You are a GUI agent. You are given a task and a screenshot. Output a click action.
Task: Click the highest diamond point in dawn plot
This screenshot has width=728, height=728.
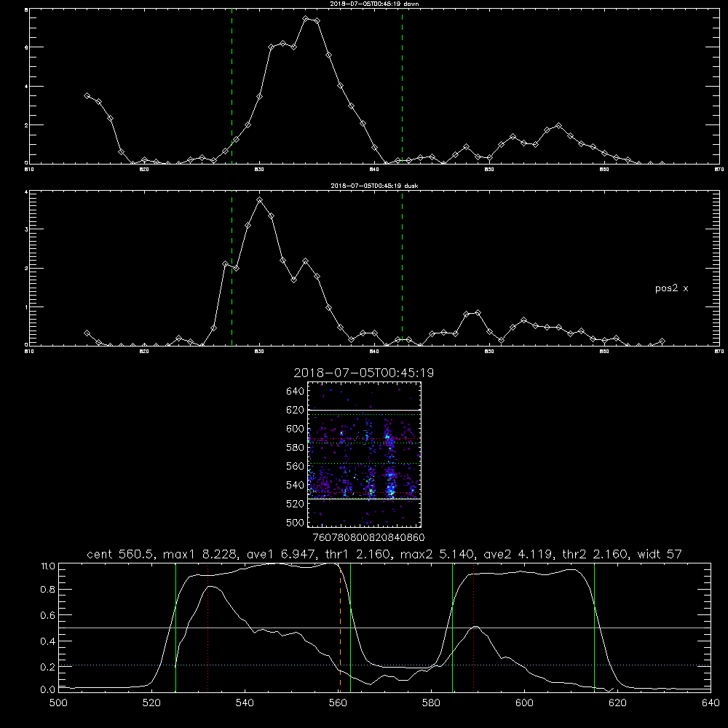306,19
